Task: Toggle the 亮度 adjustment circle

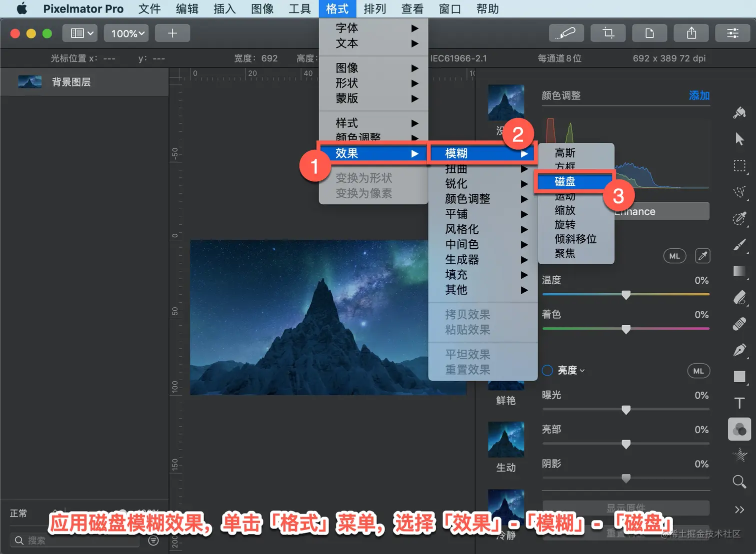Action: click(x=547, y=371)
